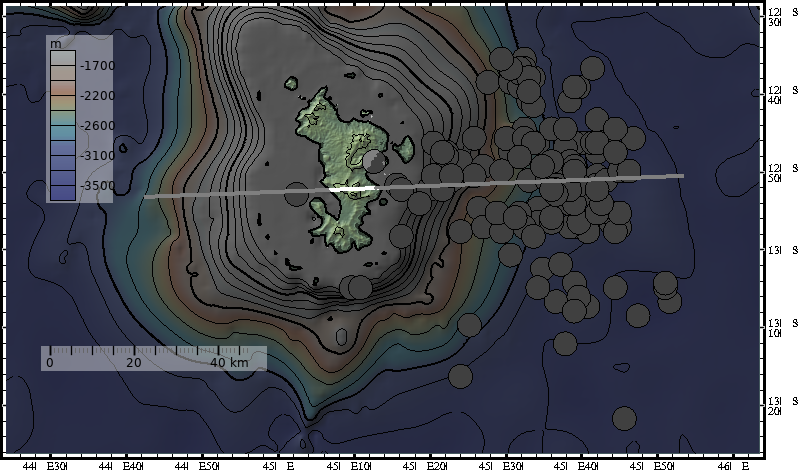Click the white highlighted segment of the profile line
The width and height of the screenshot is (802, 475).
pyautogui.click(x=352, y=189)
